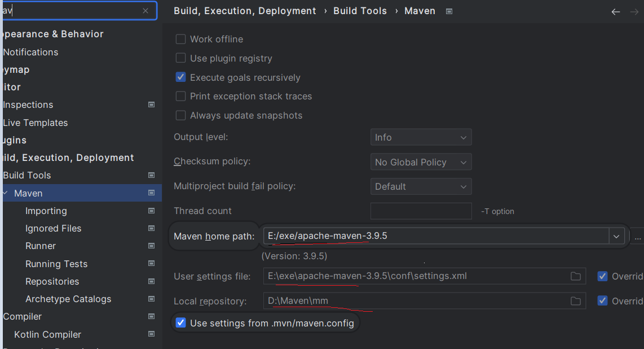Viewport: 644px width, 349px height.
Task: Open Maven Ignored Files settings
Action: pyautogui.click(x=54, y=228)
